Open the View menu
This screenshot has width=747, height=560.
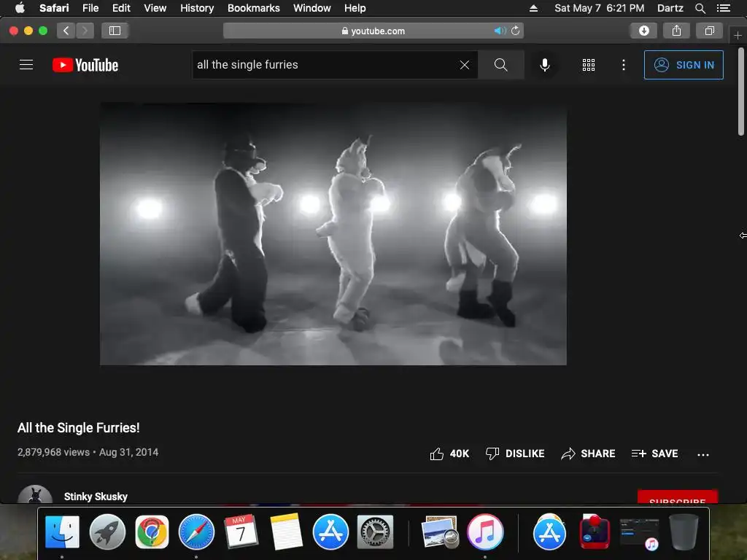click(155, 8)
